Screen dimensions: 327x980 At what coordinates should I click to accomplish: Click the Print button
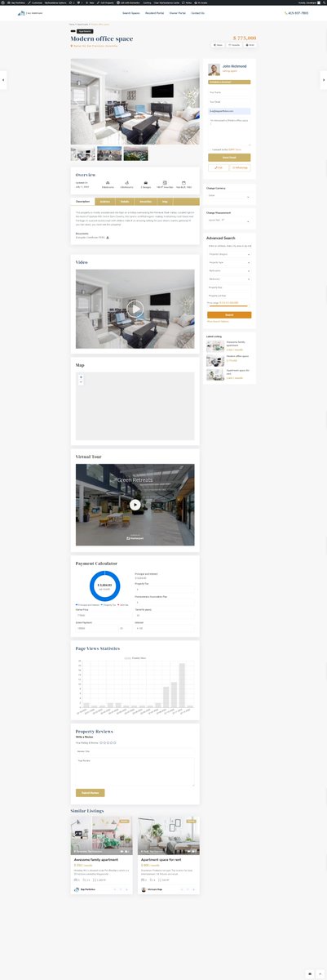coord(250,45)
